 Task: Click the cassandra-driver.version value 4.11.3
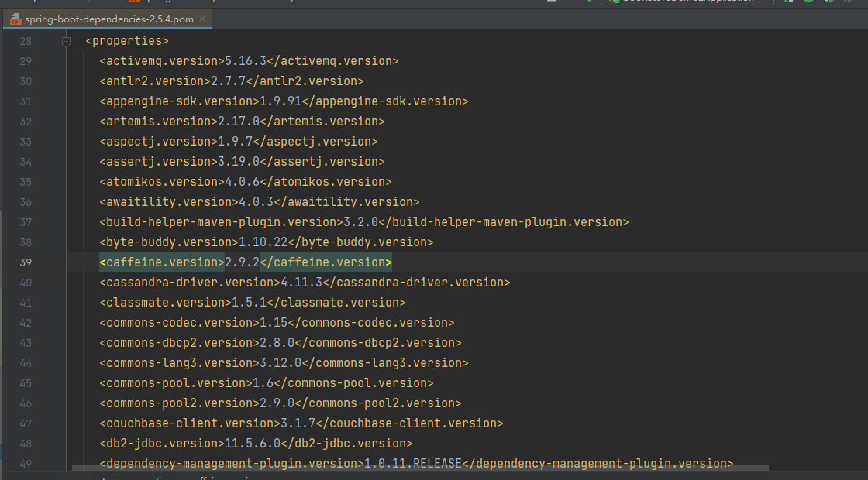(x=301, y=283)
